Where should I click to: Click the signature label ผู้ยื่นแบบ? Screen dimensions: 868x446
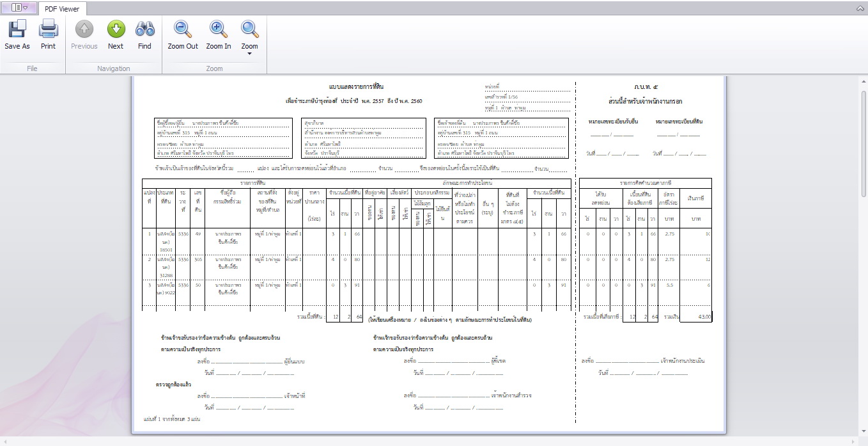pos(294,362)
